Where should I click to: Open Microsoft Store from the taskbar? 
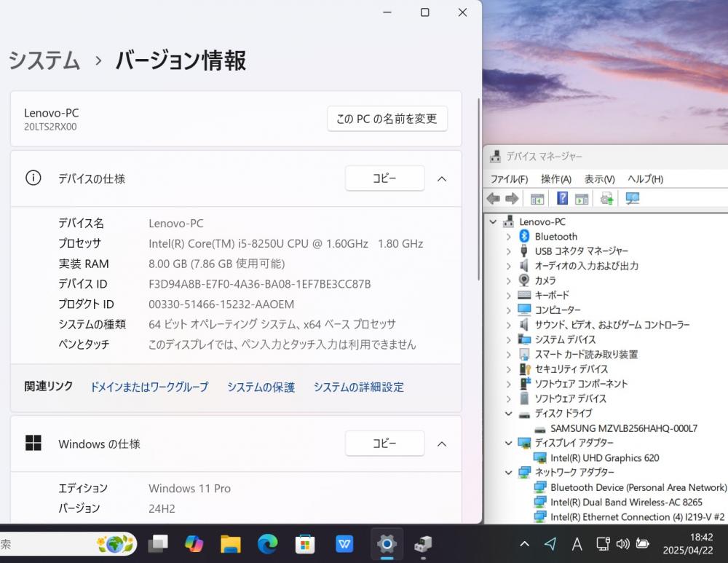click(x=304, y=543)
